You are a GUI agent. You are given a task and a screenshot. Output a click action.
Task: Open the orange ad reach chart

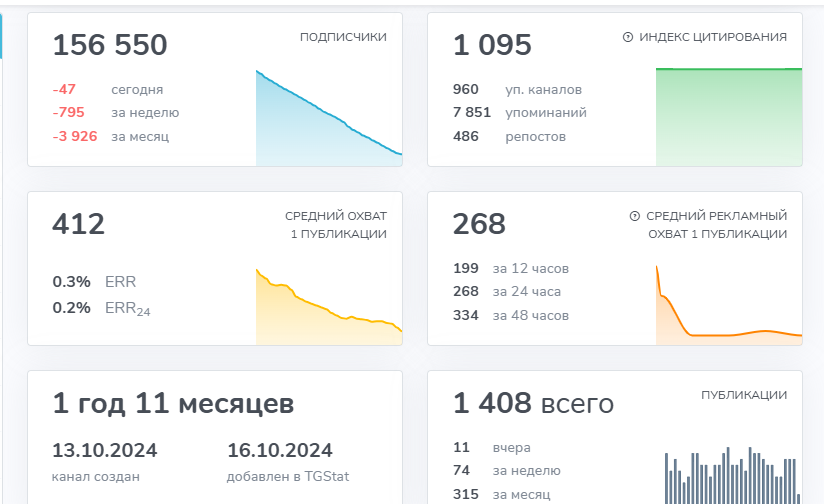(x=729, y=305)
